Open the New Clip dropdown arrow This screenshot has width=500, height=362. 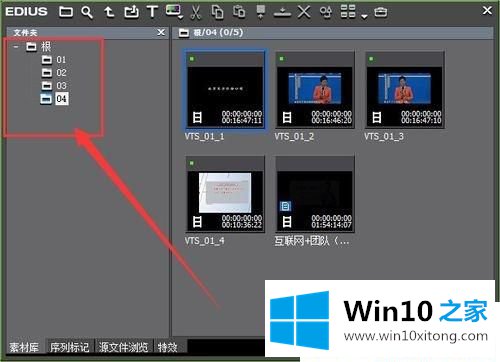181,17
